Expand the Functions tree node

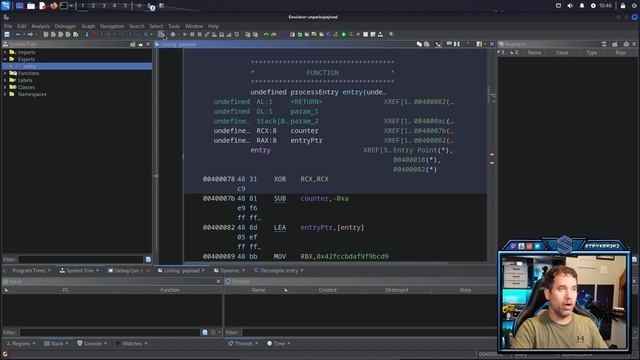(x=5, y=73)
